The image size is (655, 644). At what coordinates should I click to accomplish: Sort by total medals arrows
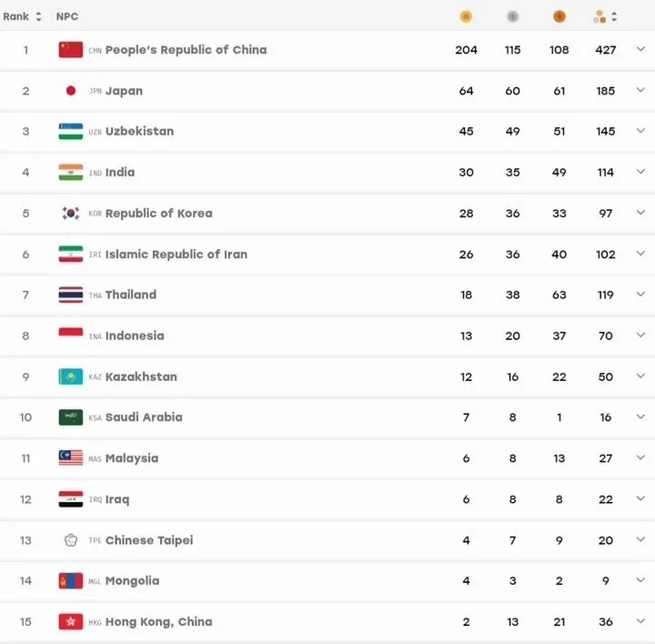pos(614,16)
